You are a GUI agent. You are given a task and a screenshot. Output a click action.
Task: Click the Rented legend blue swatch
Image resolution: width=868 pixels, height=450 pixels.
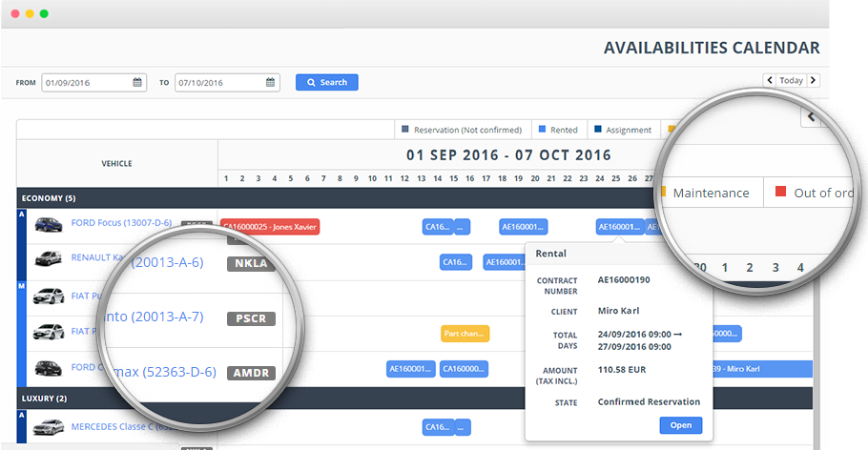[x=542, y=130]
